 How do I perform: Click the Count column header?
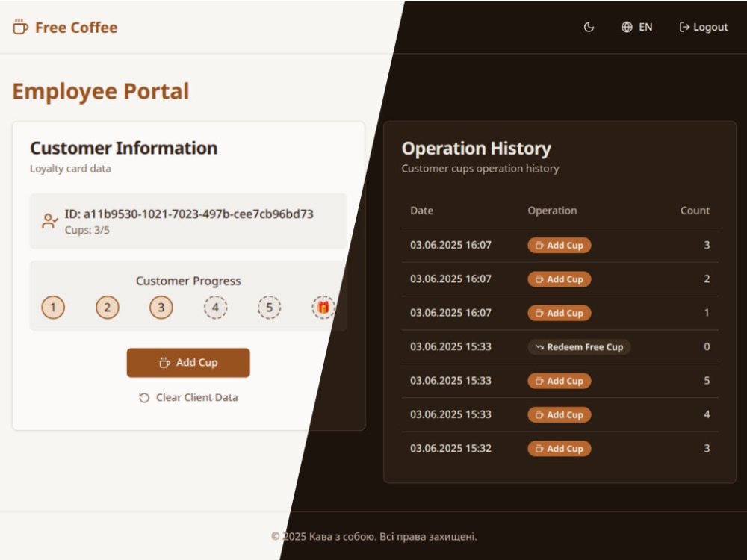tap(695, 211)
